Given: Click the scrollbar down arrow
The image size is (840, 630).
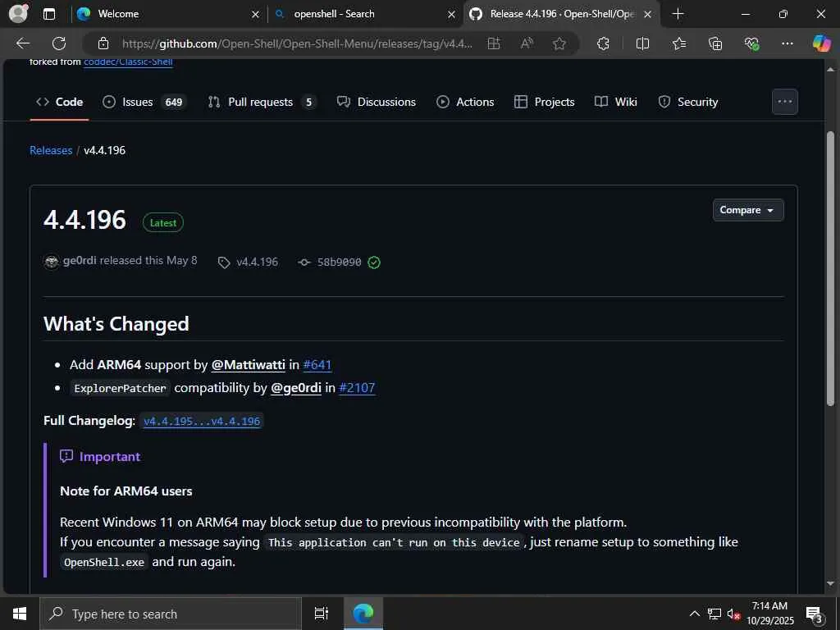Looking at the screenshot, I should [x=830, y=583].
